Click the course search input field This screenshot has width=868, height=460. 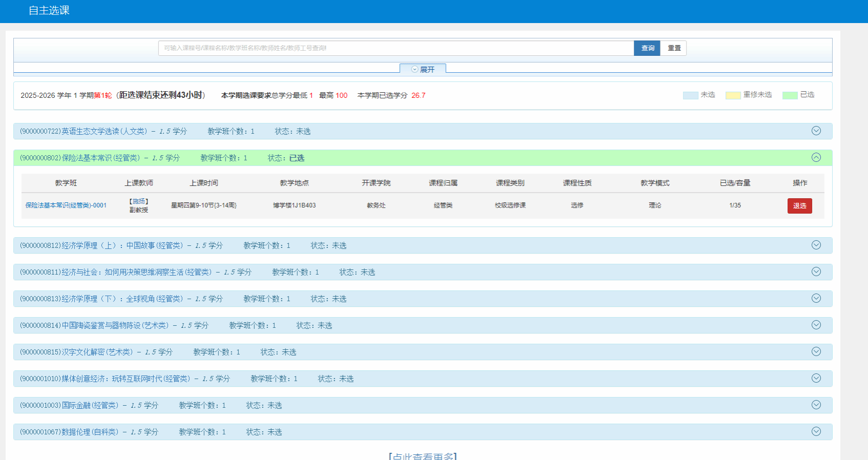click(396, 48)
